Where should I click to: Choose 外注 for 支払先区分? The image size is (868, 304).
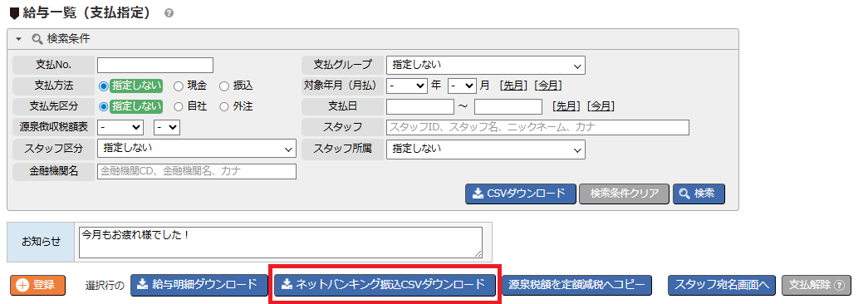click(223, 106)
